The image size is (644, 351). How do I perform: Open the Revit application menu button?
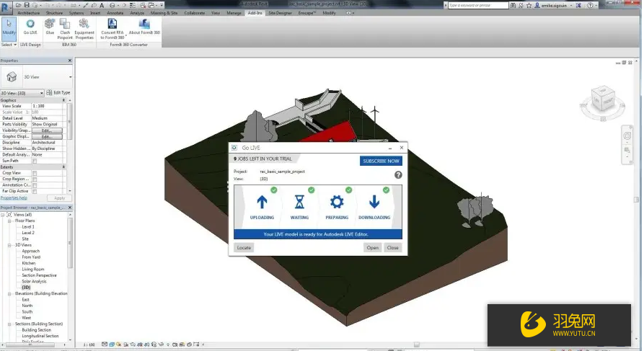[6, 8]
